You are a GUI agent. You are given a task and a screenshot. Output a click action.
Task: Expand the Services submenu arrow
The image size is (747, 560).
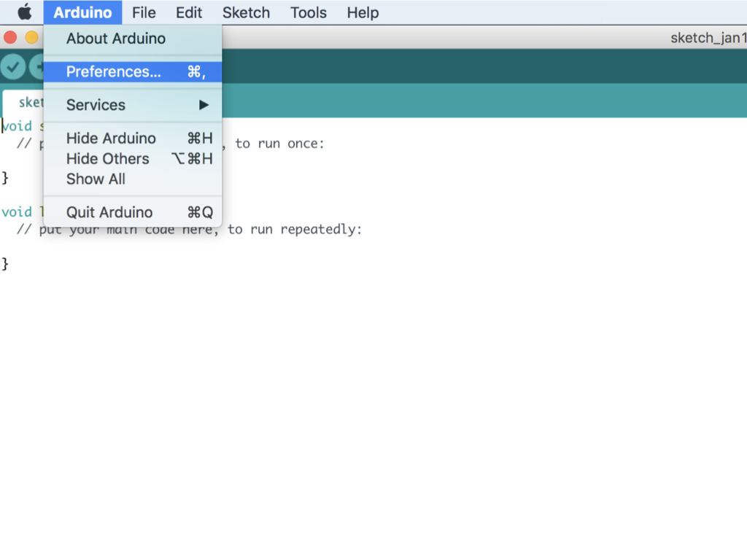coord(204,105)
